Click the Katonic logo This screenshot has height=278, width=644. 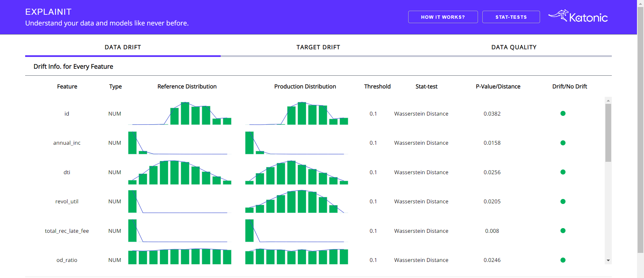click(x=578, y=16)
